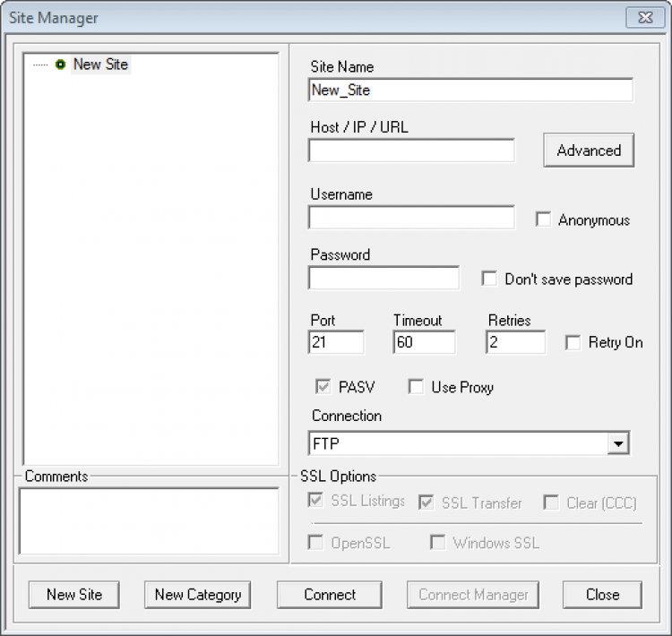Screen dimensions: 672x636
Task: Close the dialog using the Close button
Action: pyautogui.click(x=603, y=595)
